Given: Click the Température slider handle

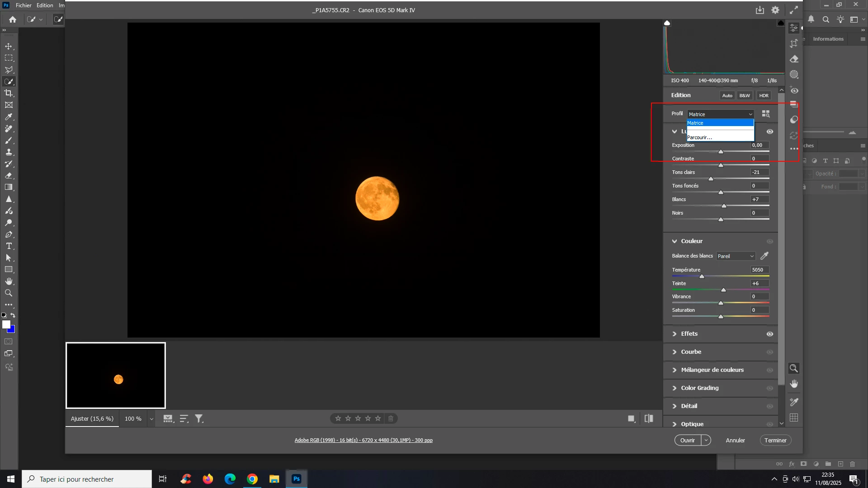Looking at the screenshot, I should point(702,276).
